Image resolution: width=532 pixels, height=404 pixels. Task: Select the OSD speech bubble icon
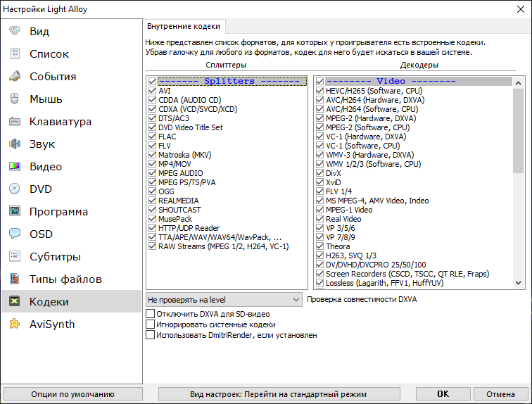pos(15,234)
